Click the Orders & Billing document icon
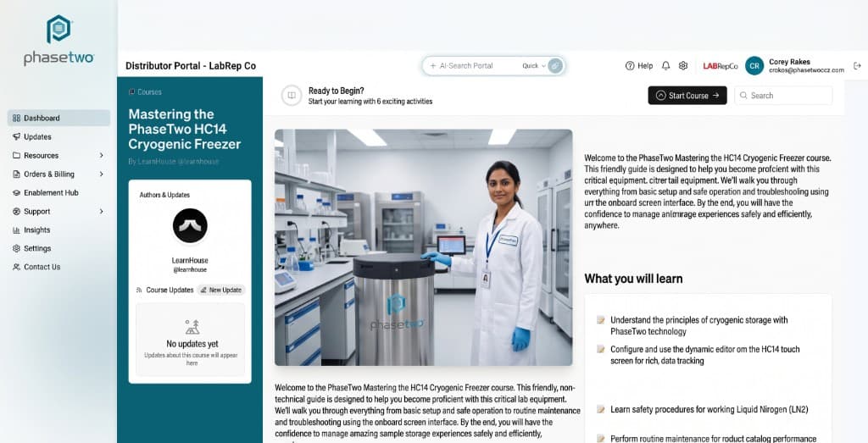The width and height of the screenshot is (868, 443). pos(16,174)
